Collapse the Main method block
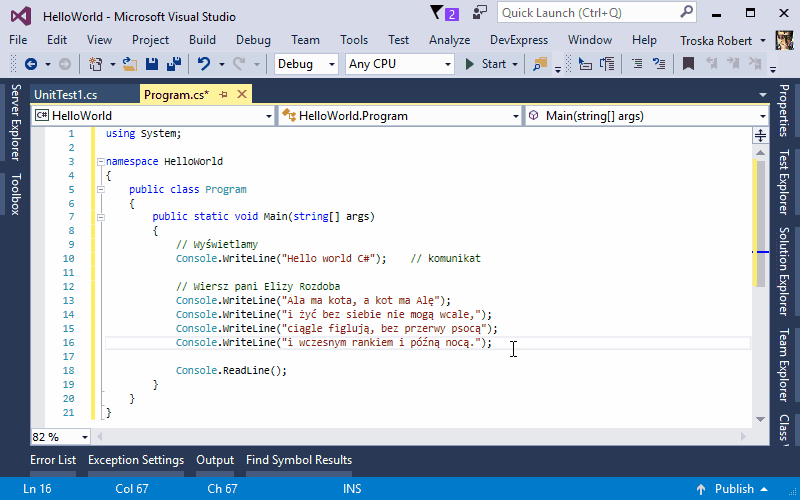Viewport: 800px width, 500px height. tap(101, 217)
